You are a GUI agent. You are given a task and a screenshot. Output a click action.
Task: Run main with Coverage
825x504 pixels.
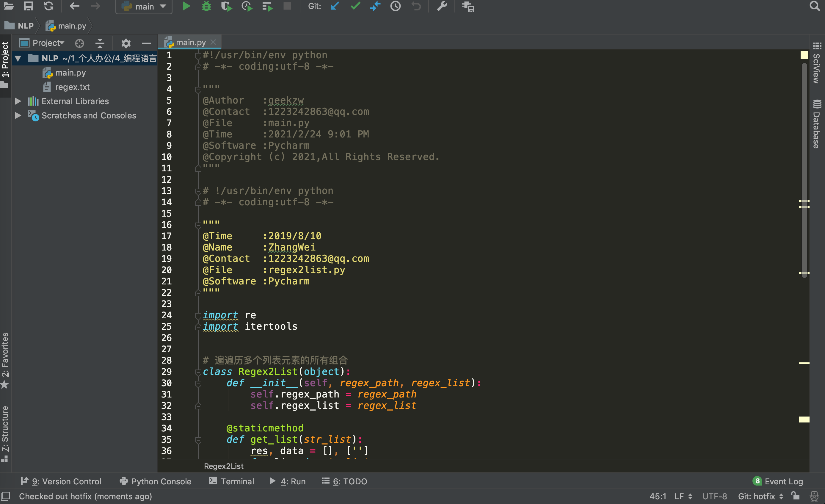226,6
